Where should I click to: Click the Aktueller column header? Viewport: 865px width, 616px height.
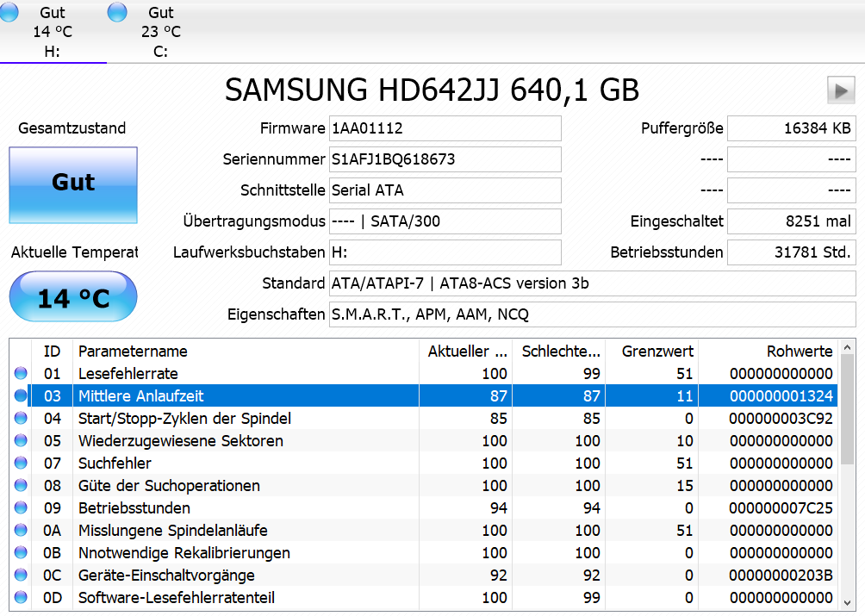(x=466, y=352)
